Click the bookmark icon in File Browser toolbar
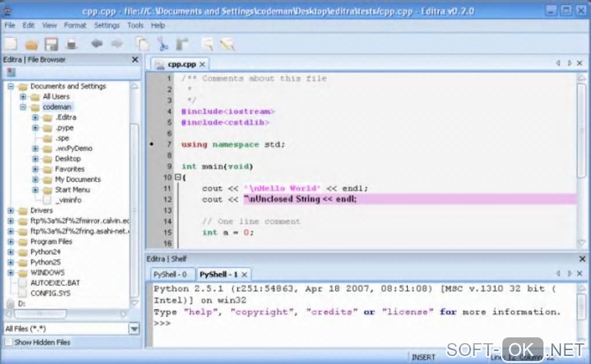 12,72
